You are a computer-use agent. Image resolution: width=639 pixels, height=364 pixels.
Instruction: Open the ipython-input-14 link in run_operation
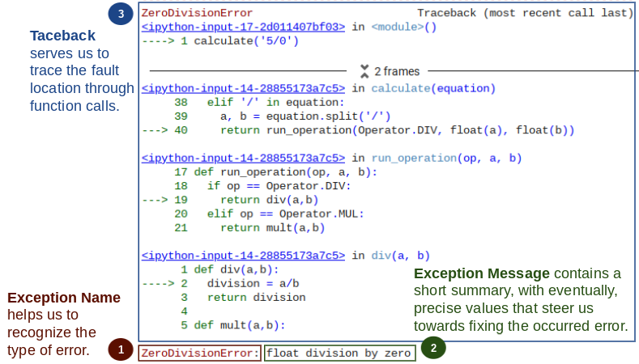click(243, 158)
